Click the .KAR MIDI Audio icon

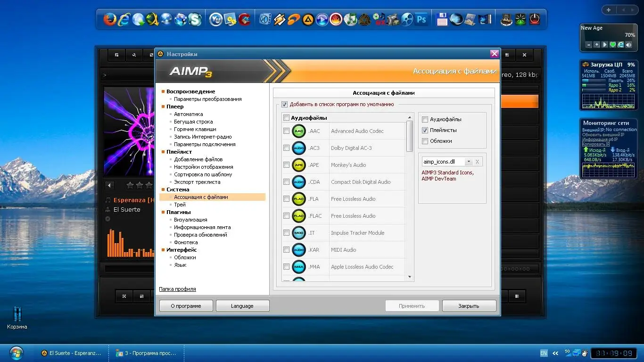pos(299,250)
